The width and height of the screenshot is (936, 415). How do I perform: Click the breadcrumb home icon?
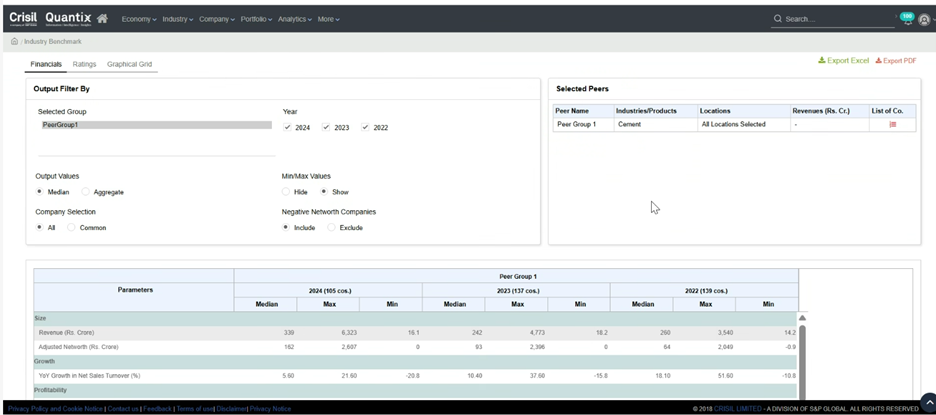pyautogui.click(x=13, y=43)
